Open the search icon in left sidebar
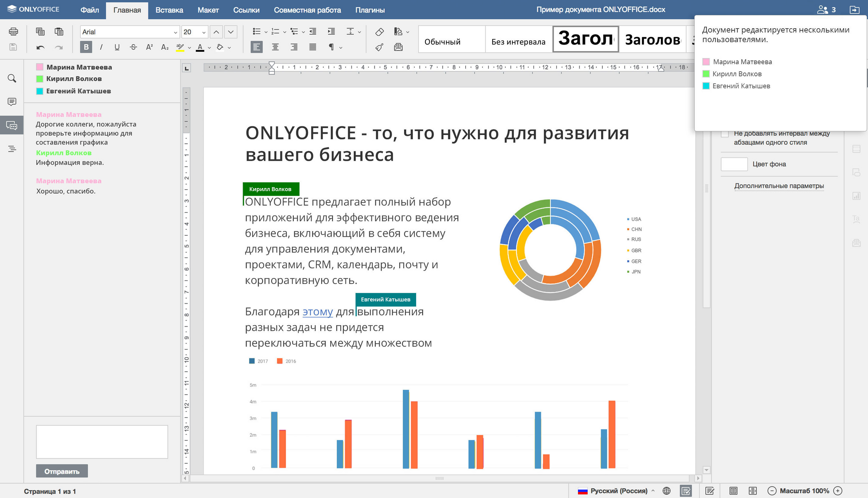Viewport: 868px width, 498px height. 12,79
